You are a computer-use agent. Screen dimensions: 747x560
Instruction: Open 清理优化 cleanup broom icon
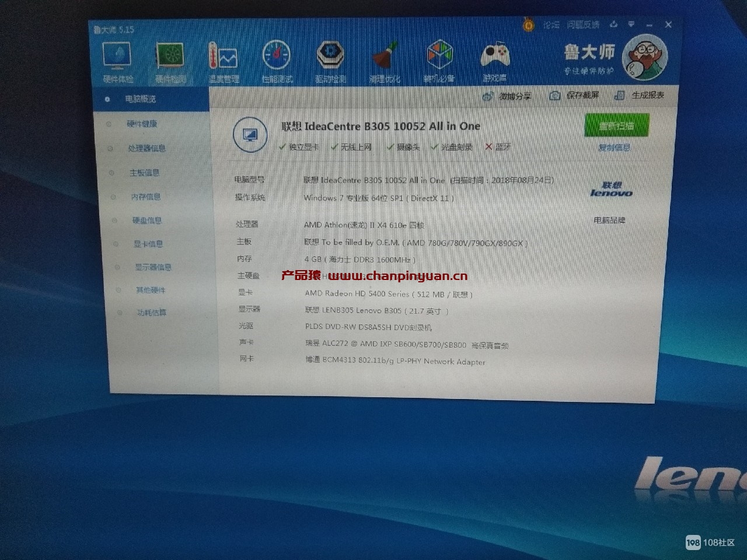coord(384,62)
